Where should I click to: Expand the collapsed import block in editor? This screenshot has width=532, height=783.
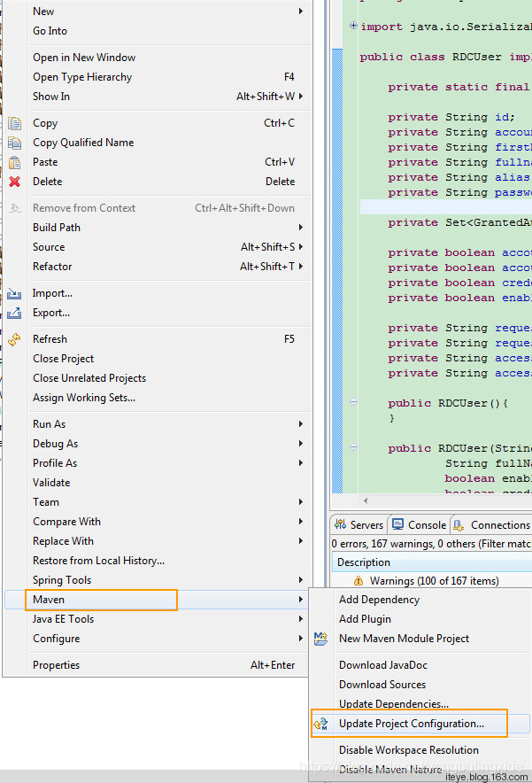click(x=353, y=26)
